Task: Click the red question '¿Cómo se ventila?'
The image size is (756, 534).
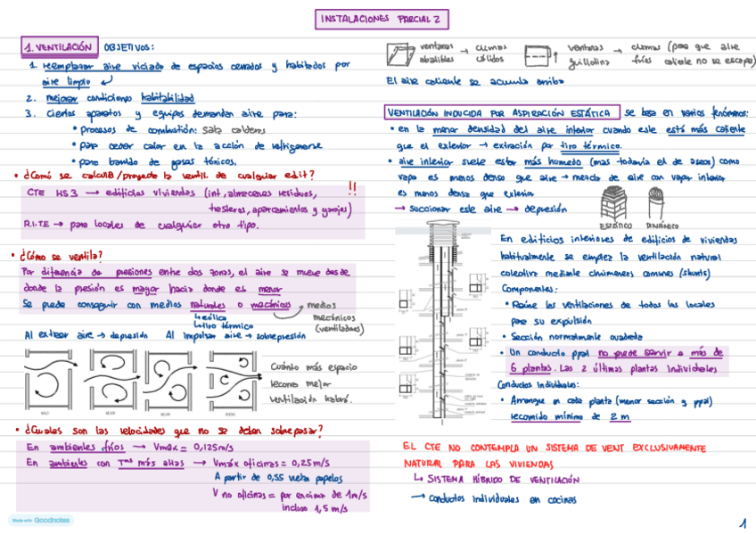Action: click(57, 255)
